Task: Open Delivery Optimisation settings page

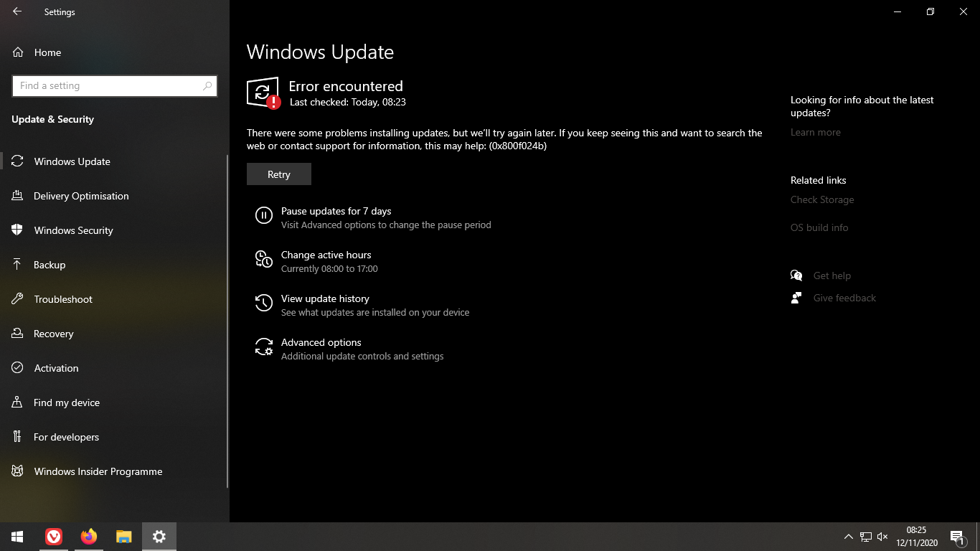Action: 81,196
